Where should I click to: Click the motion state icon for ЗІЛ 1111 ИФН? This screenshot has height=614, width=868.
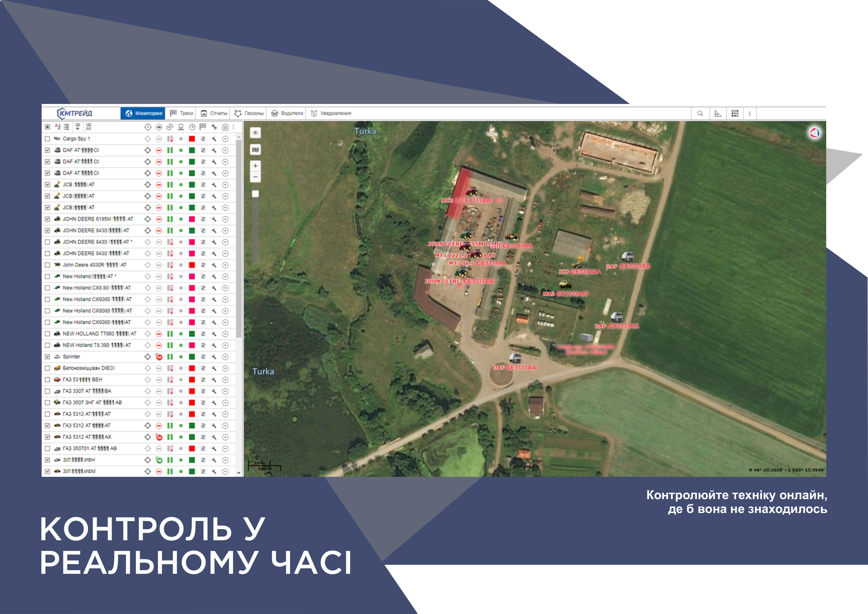(159, 460)
